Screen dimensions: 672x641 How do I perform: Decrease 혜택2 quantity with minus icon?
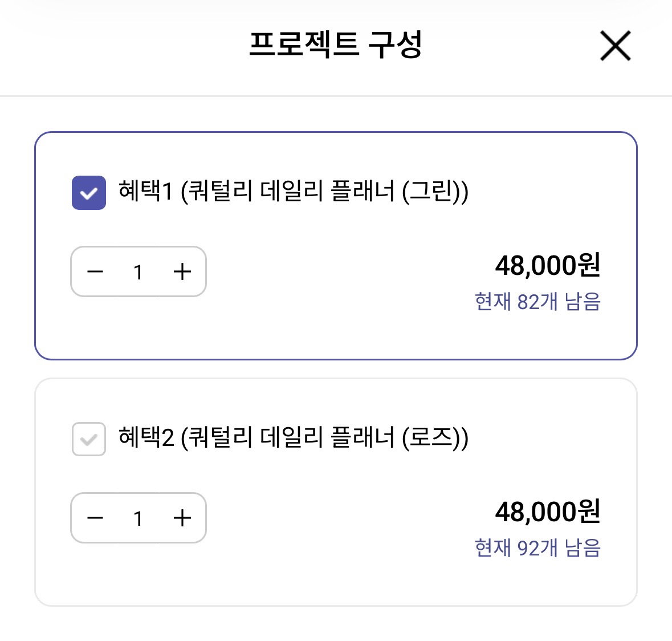(95, 518)
